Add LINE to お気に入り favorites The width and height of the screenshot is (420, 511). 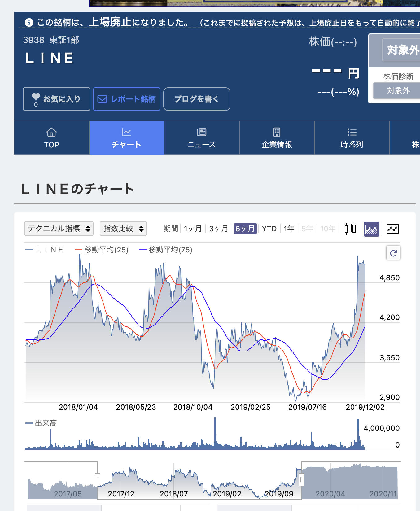coord(56,99)
